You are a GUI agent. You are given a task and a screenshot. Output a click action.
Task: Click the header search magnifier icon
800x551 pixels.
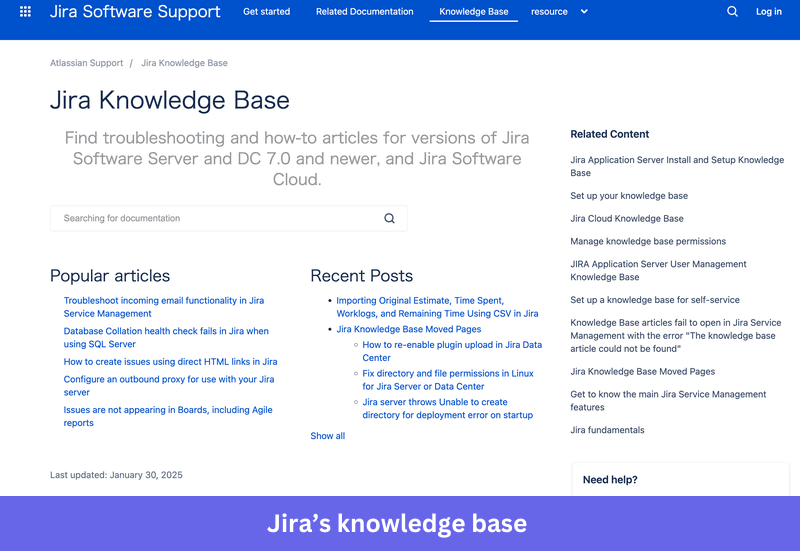pos(732,11)
